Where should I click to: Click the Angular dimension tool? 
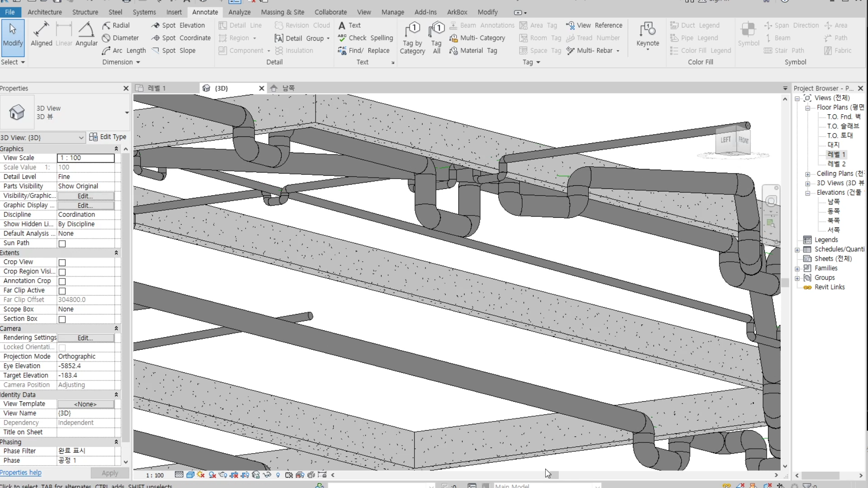(86, 34)
